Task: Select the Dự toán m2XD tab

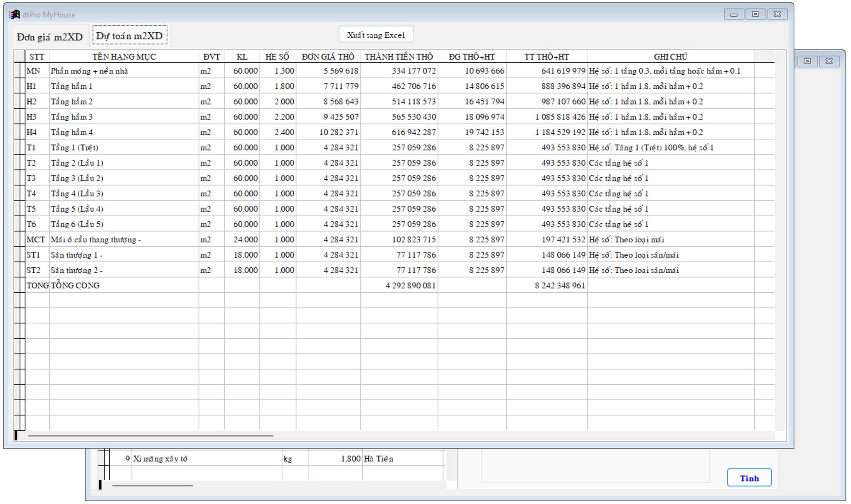Action: (129, 36)
